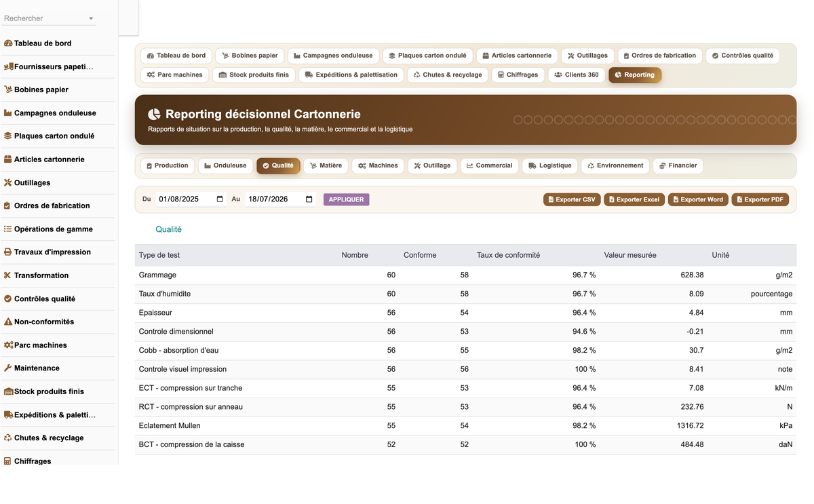Viewport: 814px width, 504px height.
Task: Switch to the Logistique report tab
Action: tap(550, 166)
